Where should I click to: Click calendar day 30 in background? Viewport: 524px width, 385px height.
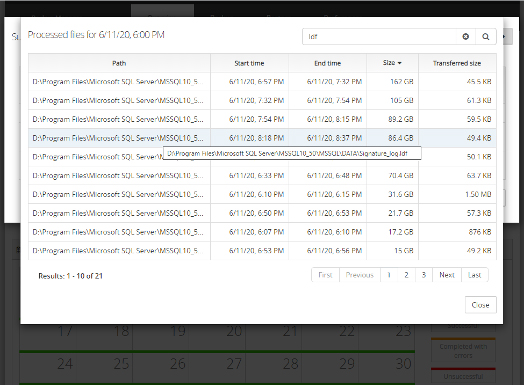pos(403,364)
